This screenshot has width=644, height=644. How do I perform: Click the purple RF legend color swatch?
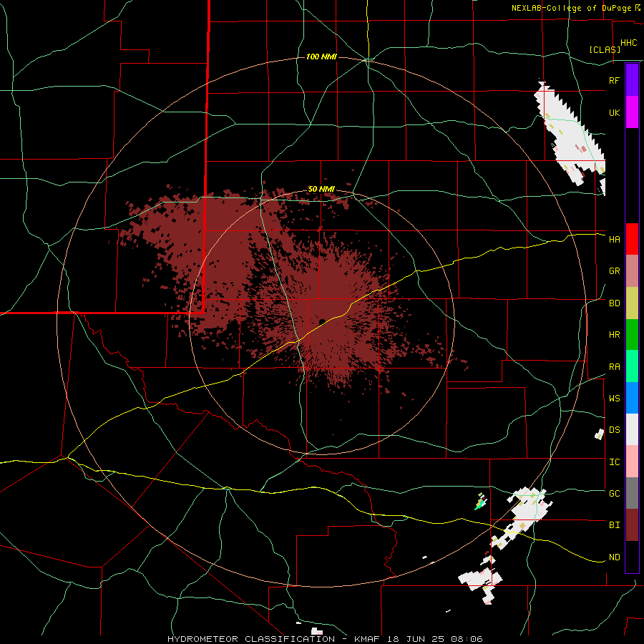coord(632,80)
